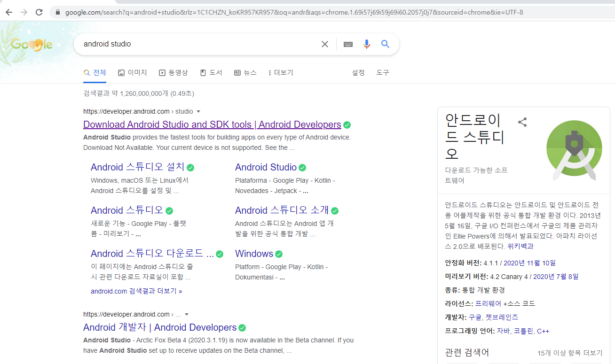The height and width of the screenshot is (364, 615).
Task: Click the browser forward arrow
Action: point(24,12)
